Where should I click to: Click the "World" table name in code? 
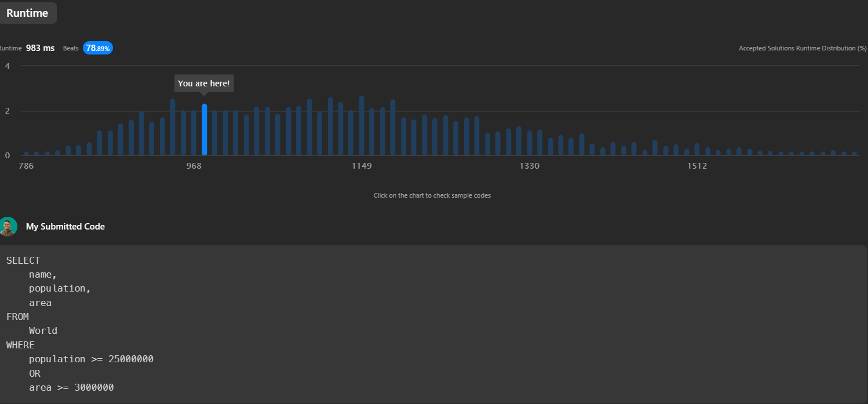[x=43, y=330]
